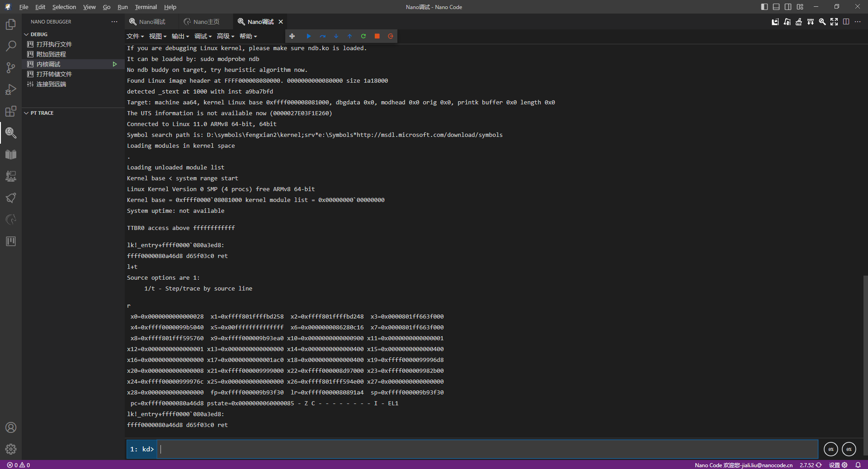Close the active Nano调试 tab
This screenshot has width=868, height=469.
pyautogui.click(x=281, y=22)
